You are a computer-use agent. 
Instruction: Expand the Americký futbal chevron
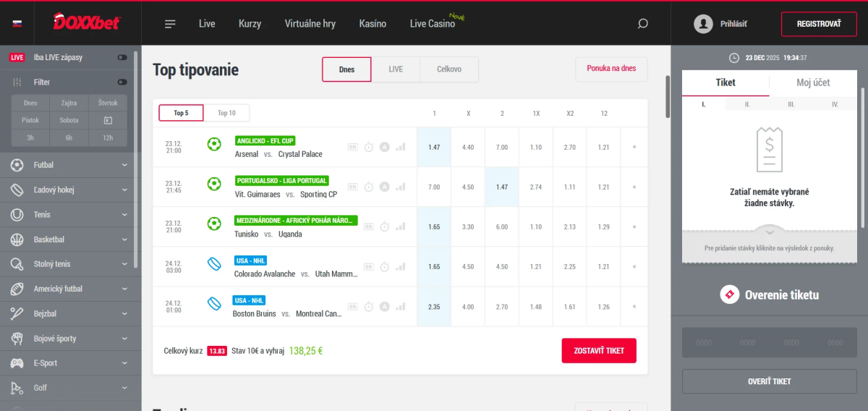pos(124,289)
